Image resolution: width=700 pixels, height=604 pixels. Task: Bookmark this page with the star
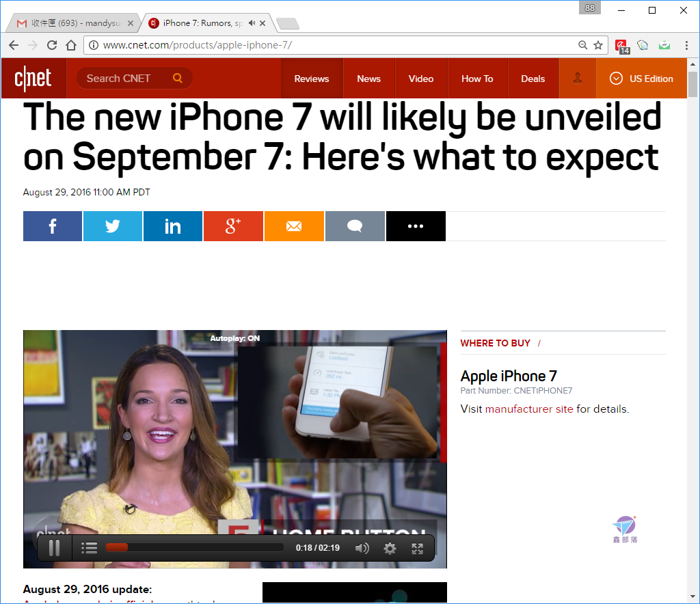[598, 45]
